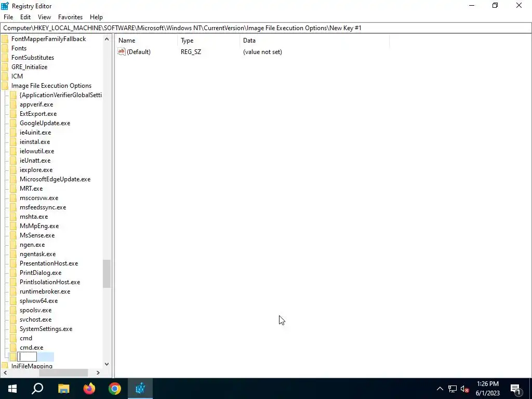Click the new key name edit box
The height and width of the screenshot is (399, 532).
click(x=27, y=357)
